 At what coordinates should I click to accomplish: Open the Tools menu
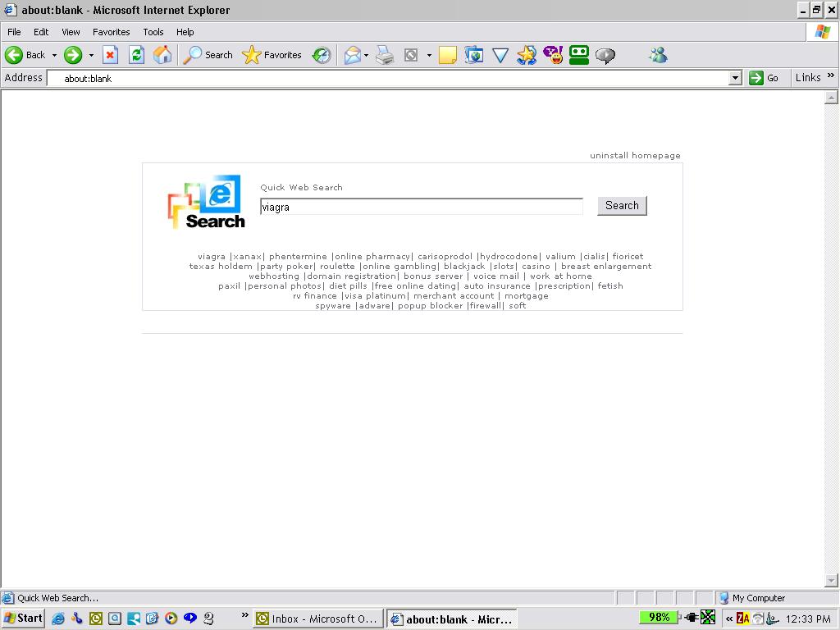(x=153, y=32)
